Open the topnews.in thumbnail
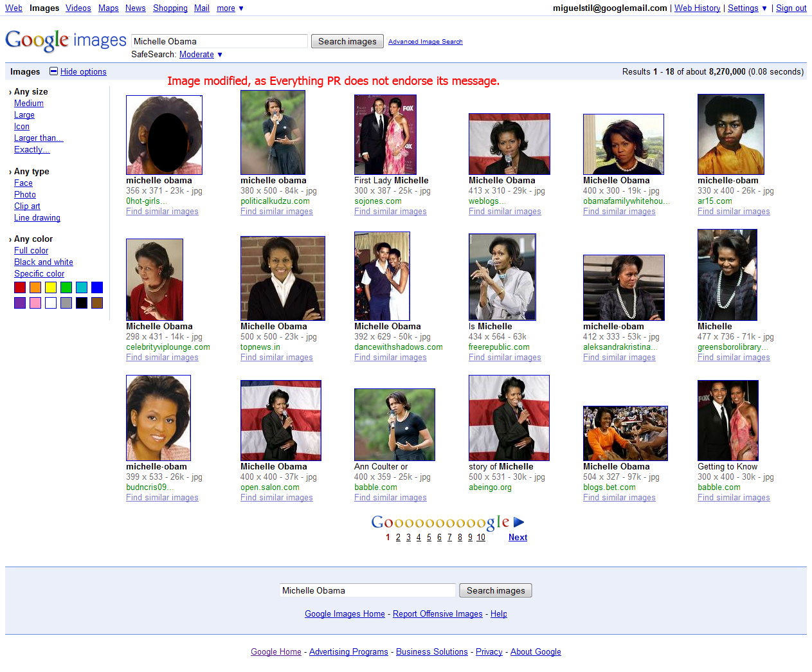 pyautogui.click(x=283, y=278)
